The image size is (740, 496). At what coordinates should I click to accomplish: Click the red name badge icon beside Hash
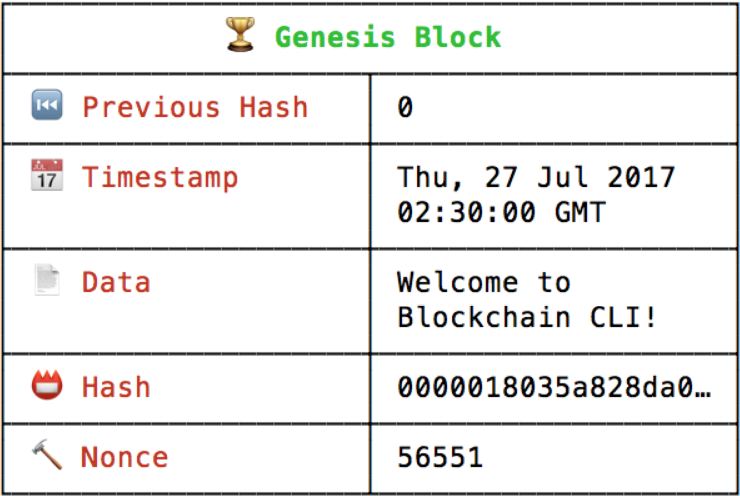47,385
